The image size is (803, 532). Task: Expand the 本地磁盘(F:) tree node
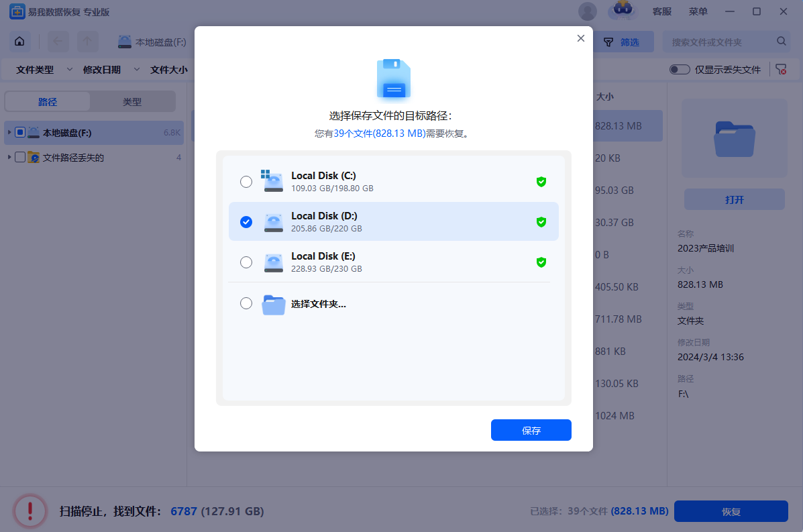9,133
